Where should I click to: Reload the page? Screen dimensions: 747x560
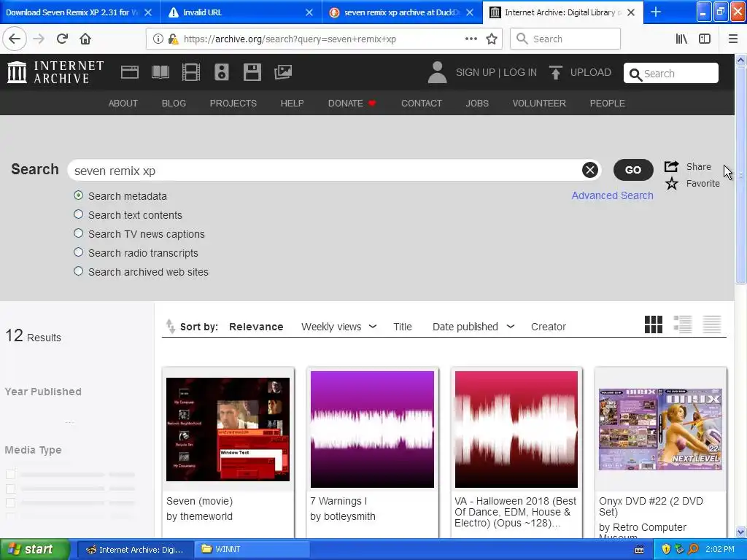pyautogui.click(x=62, y=39)
